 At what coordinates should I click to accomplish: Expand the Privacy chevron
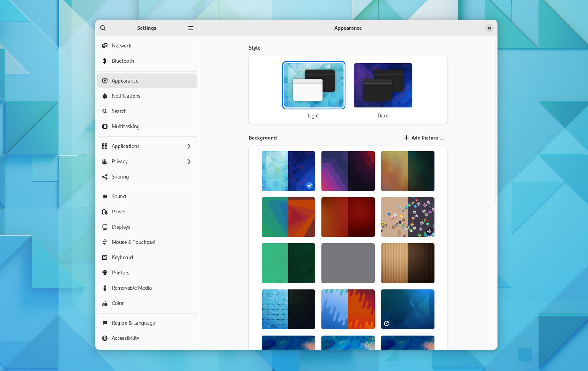[x=189, y=161]
